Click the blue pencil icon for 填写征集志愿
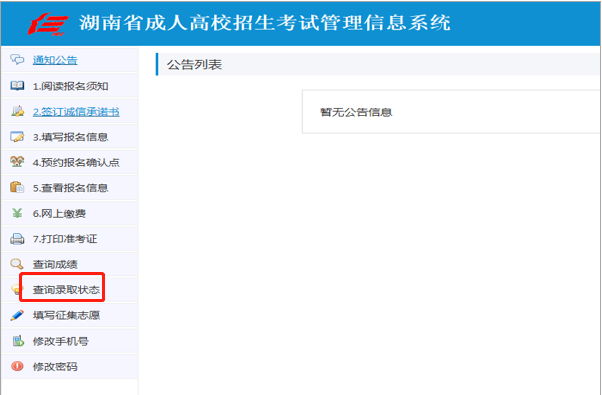 point(17,315)
